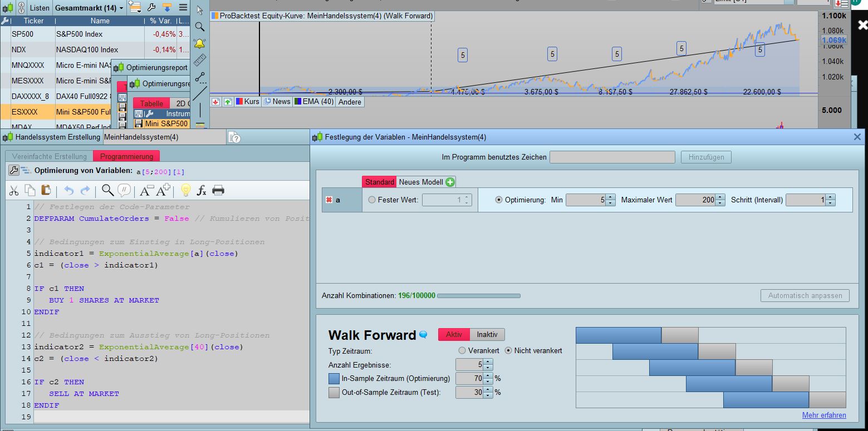Click the Kurs button below the chart
The height and width of the screenshot is (431, 868).
(x=247, y=102)
